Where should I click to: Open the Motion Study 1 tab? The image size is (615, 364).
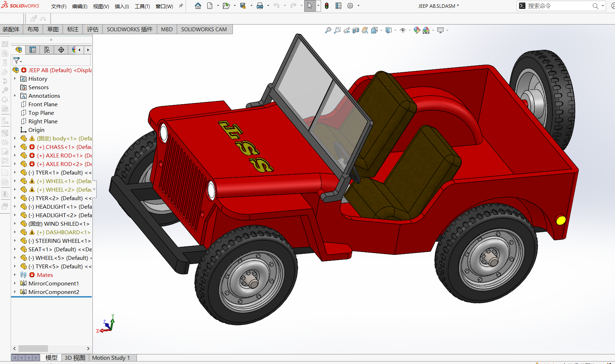coord(111,358)
